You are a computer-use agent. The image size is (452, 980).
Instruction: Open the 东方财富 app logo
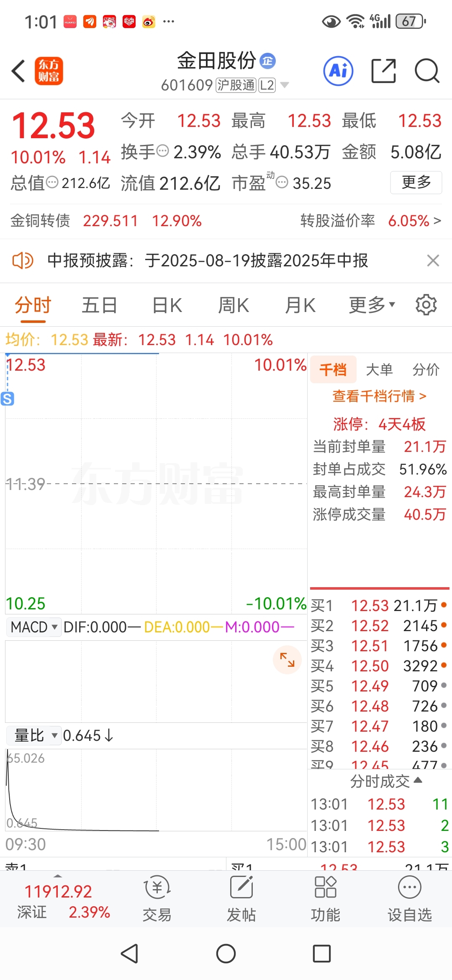pyautogui.click(x=49, y=71)
